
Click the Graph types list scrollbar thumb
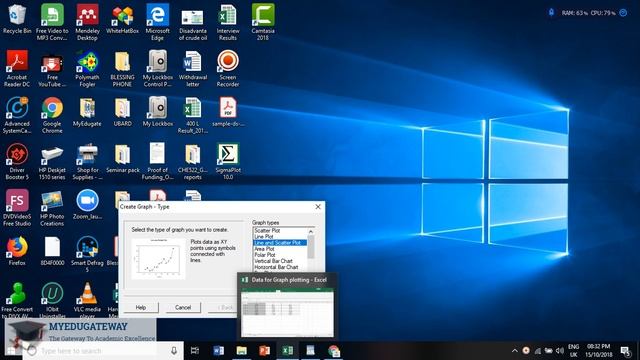point(311,247)
